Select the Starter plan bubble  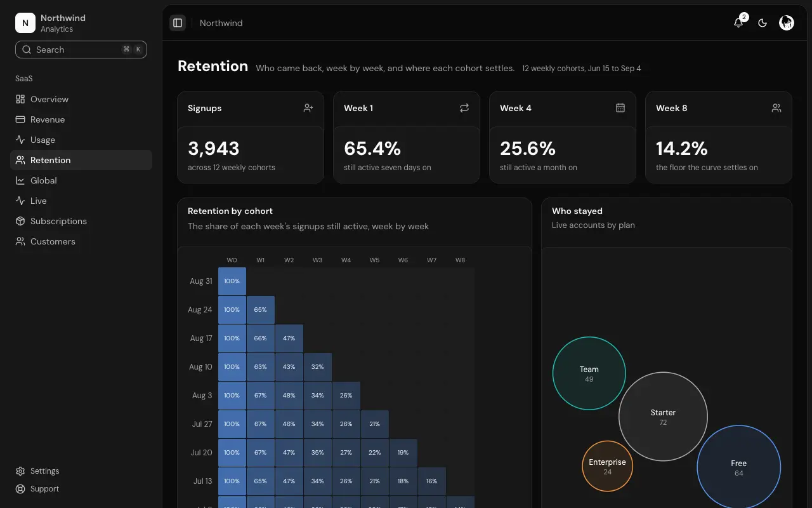tap(663, 417)
